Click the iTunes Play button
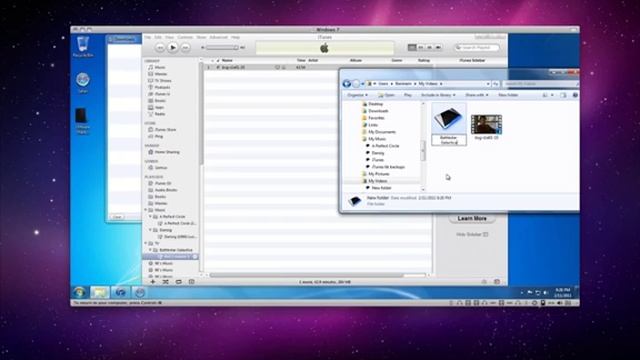The image size is (640, 360). coord(173,48)
